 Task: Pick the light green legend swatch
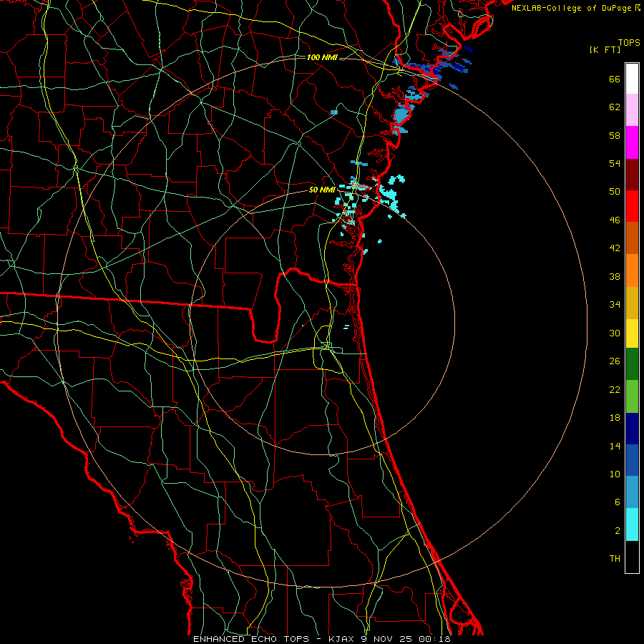(632, 396)
